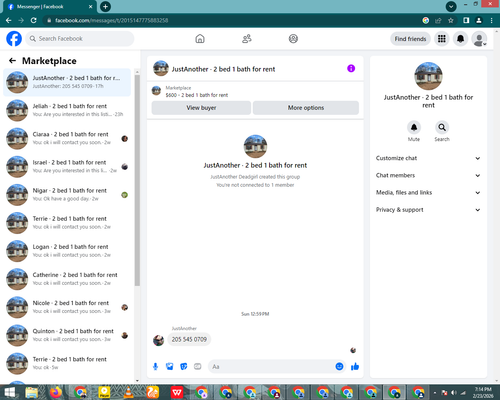Click the volume icon in system tray

pos(454,393)
